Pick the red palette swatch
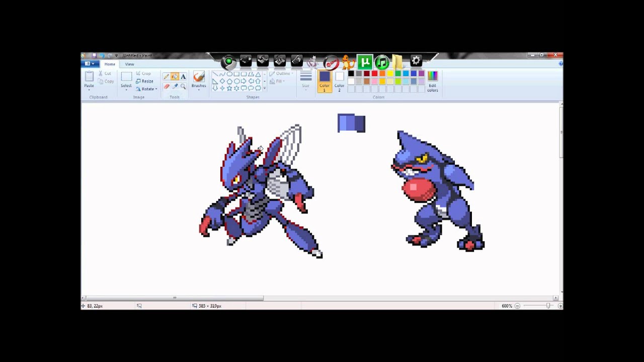 (x=374, y=73)
